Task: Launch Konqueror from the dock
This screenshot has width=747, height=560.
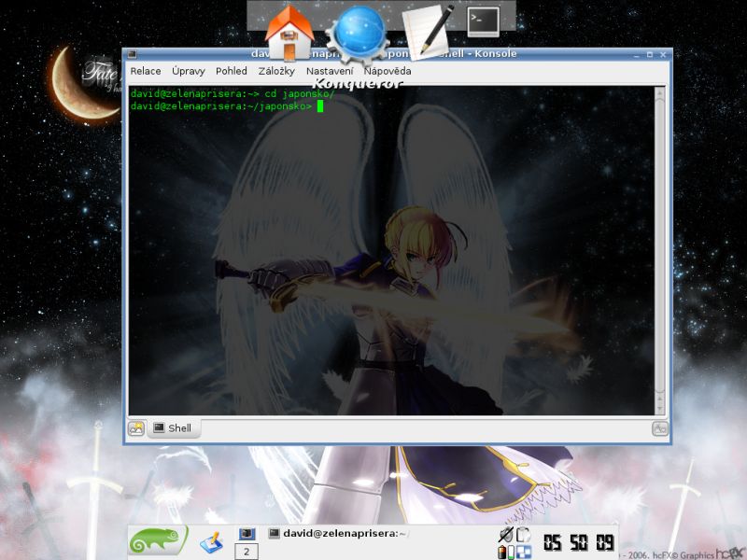Action: click(359, 35)
